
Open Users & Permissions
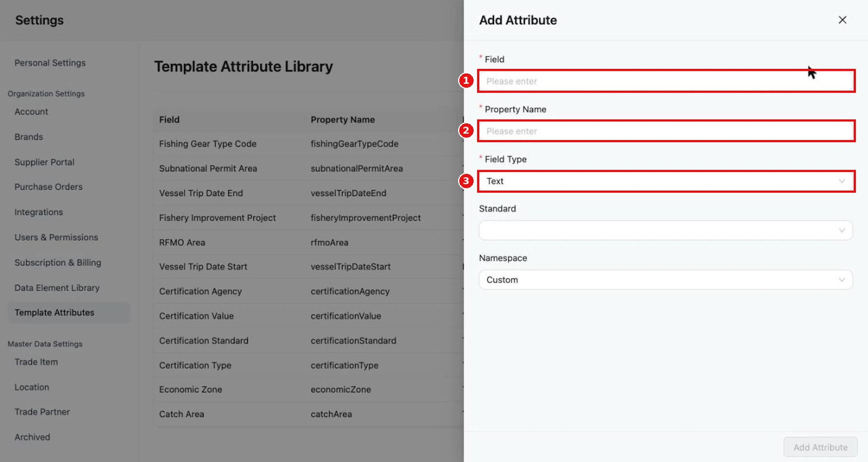tap(56, 237)
